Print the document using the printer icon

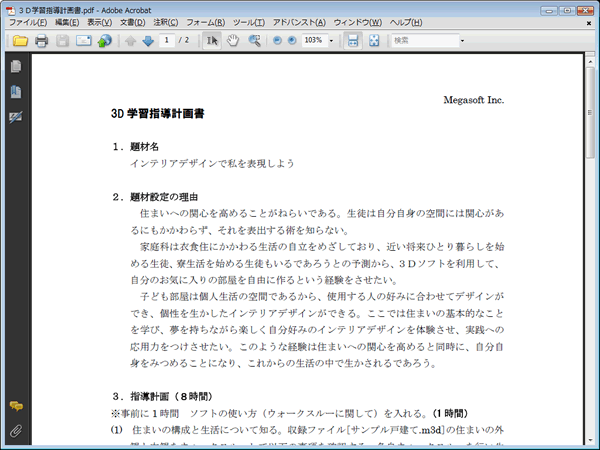tap(42, 41)
